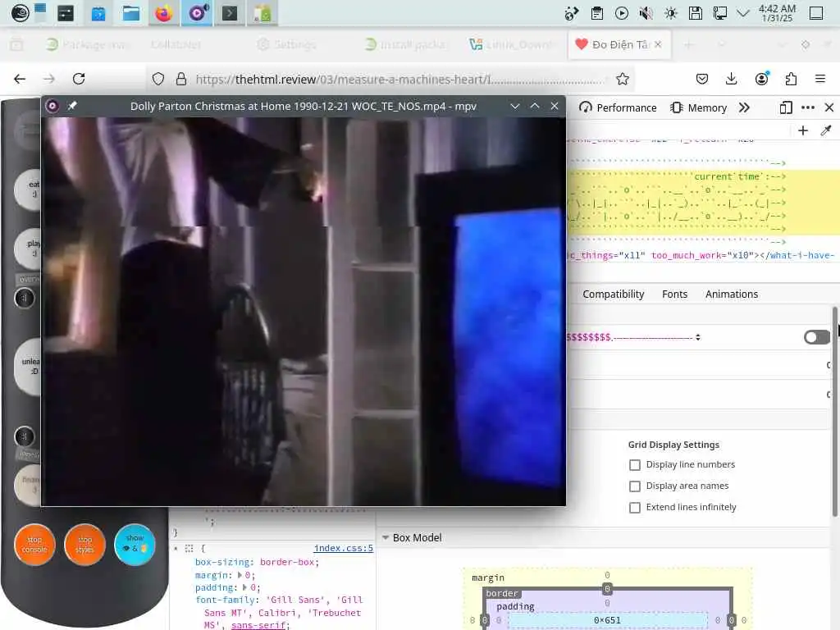
Task: Click the sans-serif font value
Action: click(258, 625)
